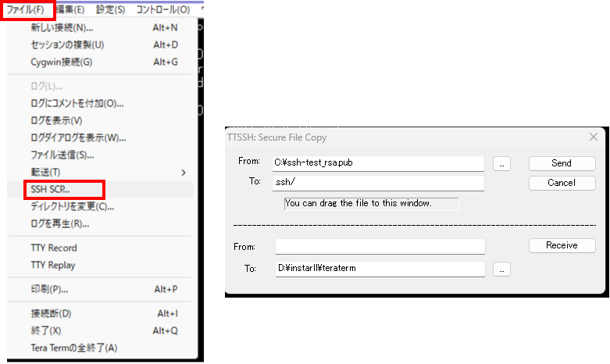610x364 pixels.
Task: Select Cygwin接続(G) menu item
Action: point(61,62)
